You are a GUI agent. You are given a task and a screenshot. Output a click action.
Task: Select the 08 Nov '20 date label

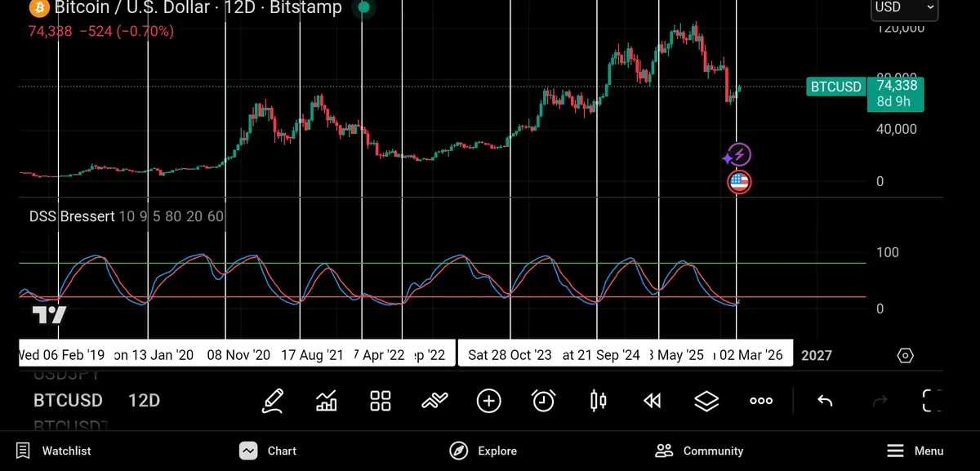coord(238,355)
